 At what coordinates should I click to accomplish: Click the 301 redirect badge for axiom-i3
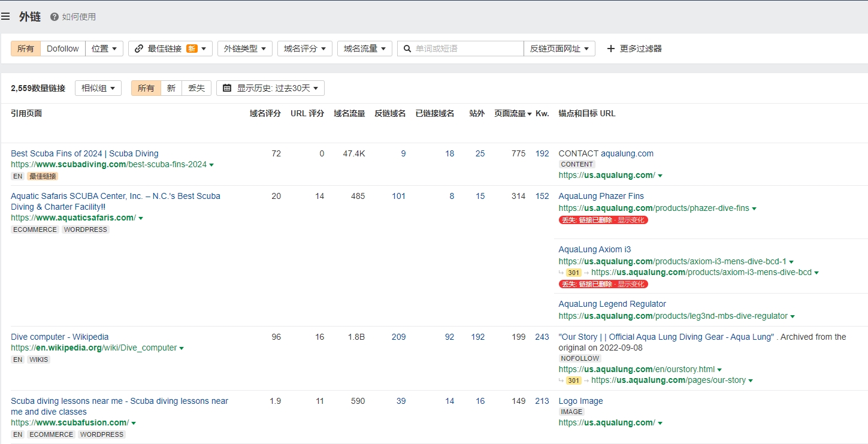(574, 273)
